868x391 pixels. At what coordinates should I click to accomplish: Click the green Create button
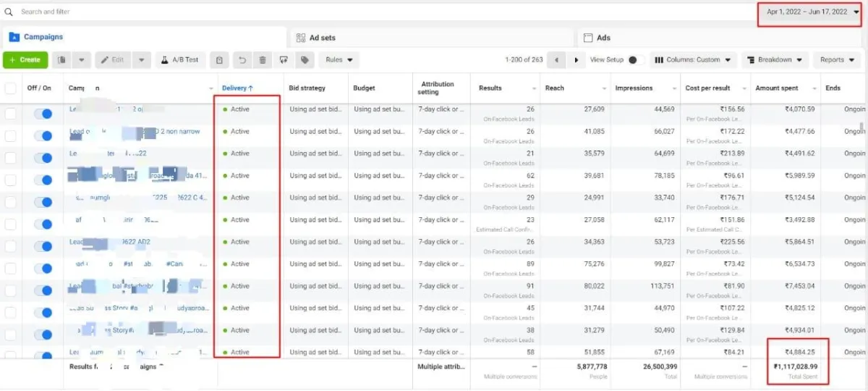click(x=25, y=60)
